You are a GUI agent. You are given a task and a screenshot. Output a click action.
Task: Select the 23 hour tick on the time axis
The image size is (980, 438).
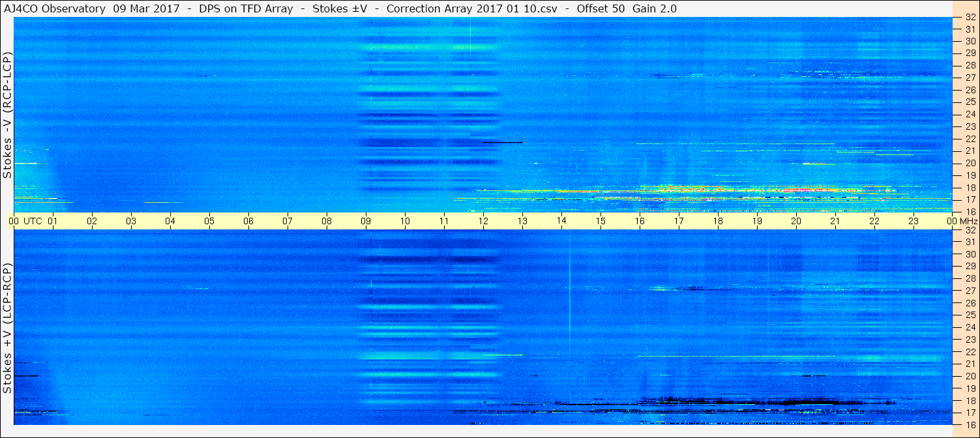coord(913,222)
